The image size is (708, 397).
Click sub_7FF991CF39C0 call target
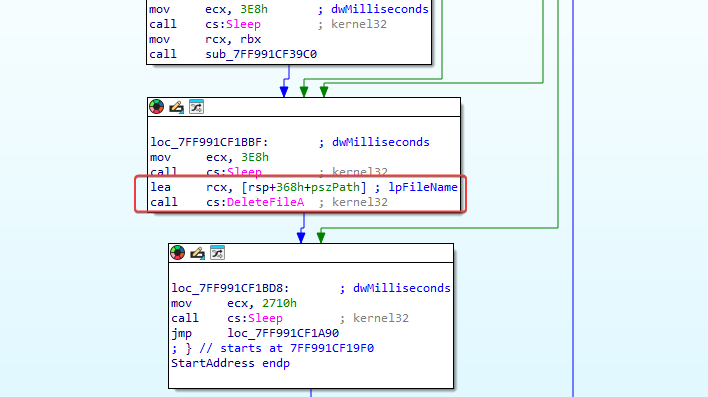point(261,54)
